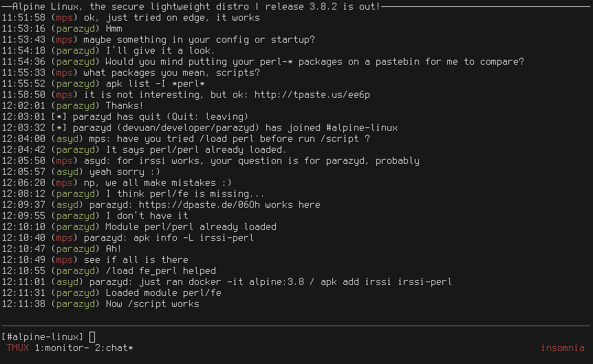
Task: Click the [#alpine-linux] channel prompt
Action: click(x=43, y=336)
